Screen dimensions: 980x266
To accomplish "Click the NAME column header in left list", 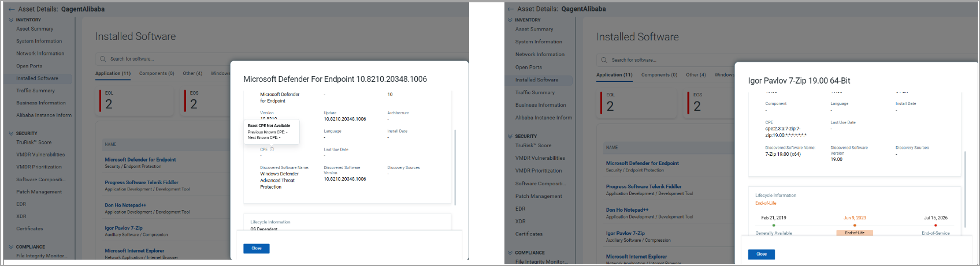I will click(x=110, y=144).
